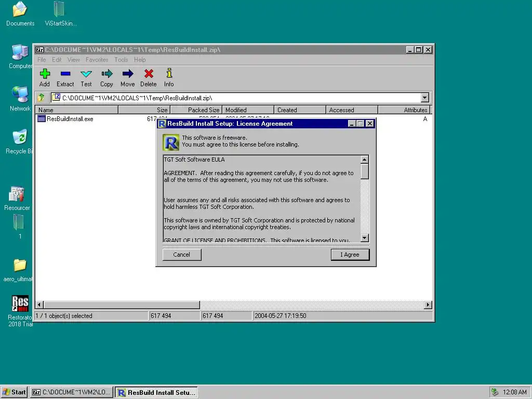Open the Favorites menu in 7-Zip
The image size is (532, 399).
97,60
